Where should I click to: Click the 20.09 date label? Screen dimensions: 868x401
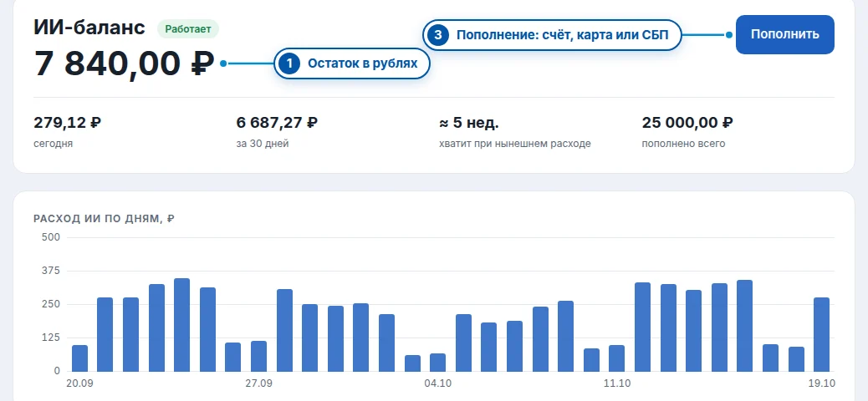point(79,383)
